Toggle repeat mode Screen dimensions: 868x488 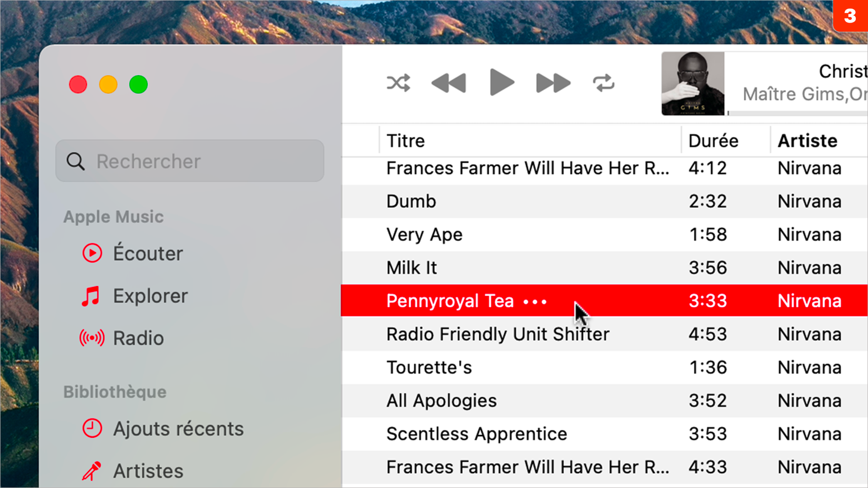[x=604, y=83]
